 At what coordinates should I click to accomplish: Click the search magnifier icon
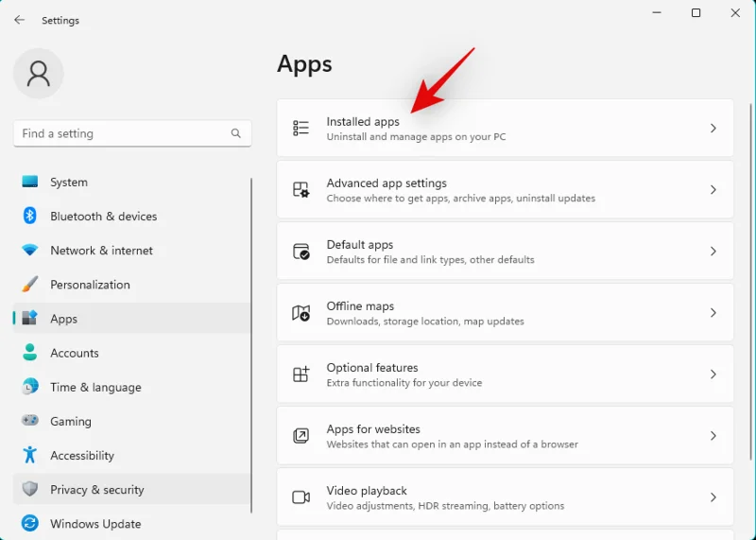point(236,133)
